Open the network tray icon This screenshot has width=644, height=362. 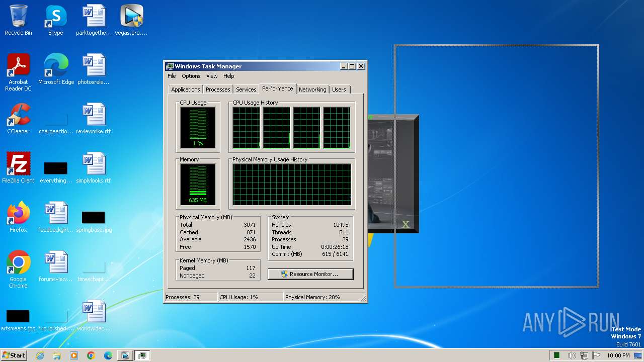click(x=584, y=355)
